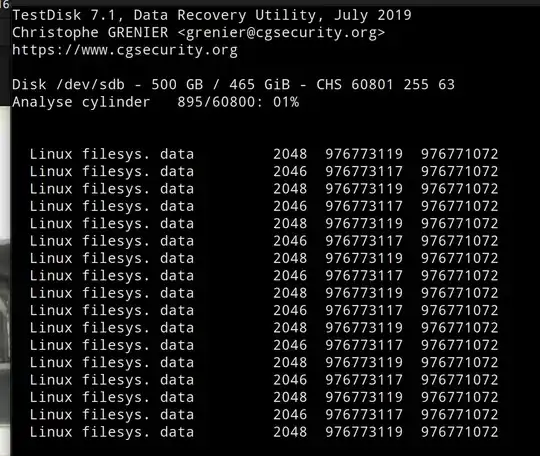Click the Analyse cylinder label
This screenshot has height=456, width=540.
point(81,102)
